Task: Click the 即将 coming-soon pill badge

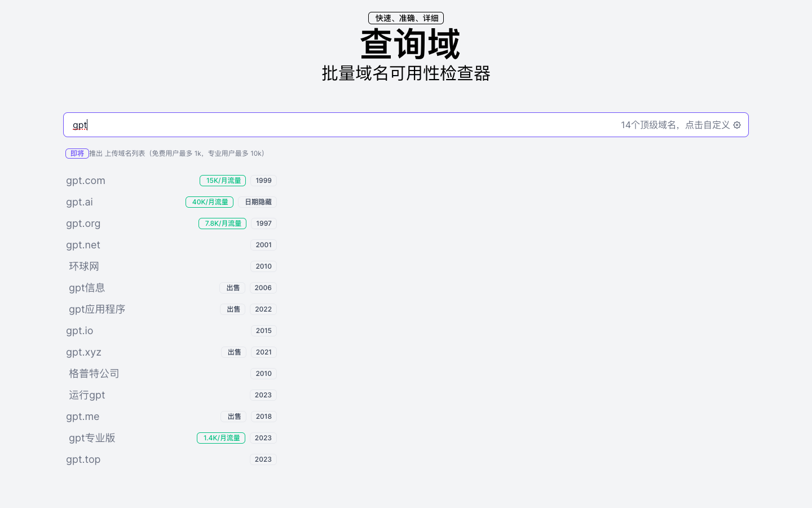Action: point(77,153)
